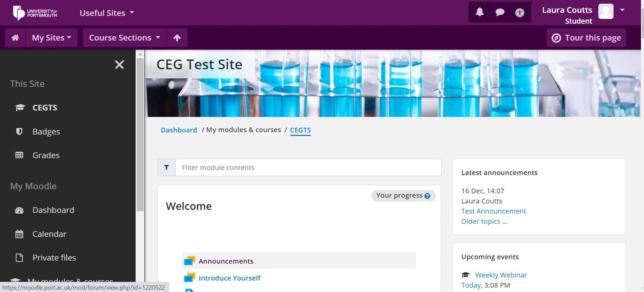Expand the user menu arrow
644x292 pixels.
[622, 10]
